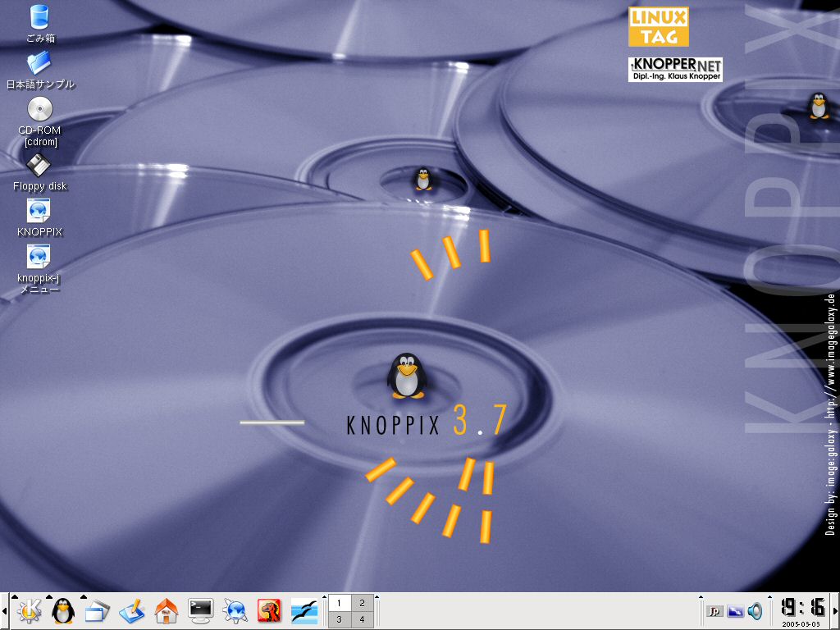Toggle the Jp keyboard layout indicator
The image size is (840, 630).
click(x=714, y=611)
